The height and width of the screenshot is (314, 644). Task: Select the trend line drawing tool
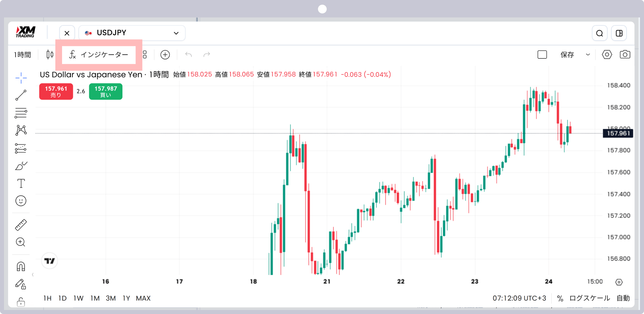pyautogui.click(x=21, y=95)
